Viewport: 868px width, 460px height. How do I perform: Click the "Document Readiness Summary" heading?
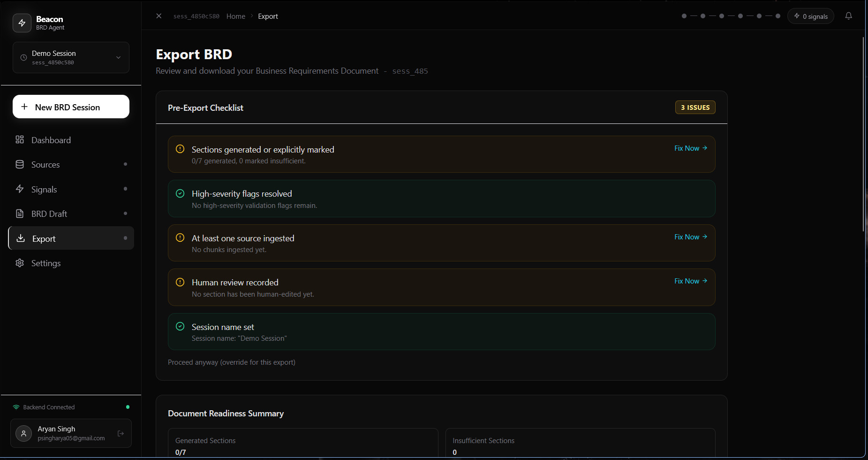226,413
